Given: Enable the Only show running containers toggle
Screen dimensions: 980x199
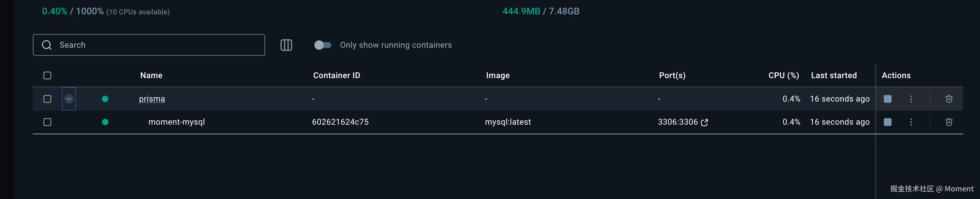Looking at the screenshot, I should pos(322,45).
